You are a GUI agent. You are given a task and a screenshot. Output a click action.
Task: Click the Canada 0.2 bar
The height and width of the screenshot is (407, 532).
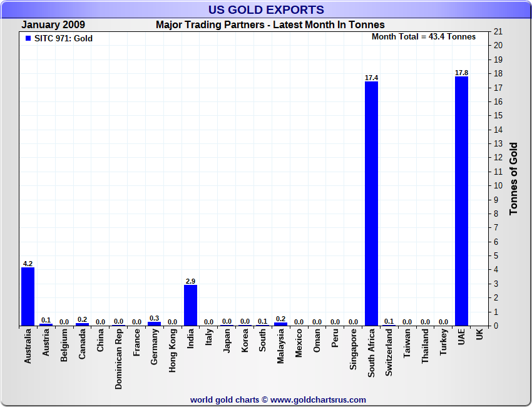tap(82, 324)
